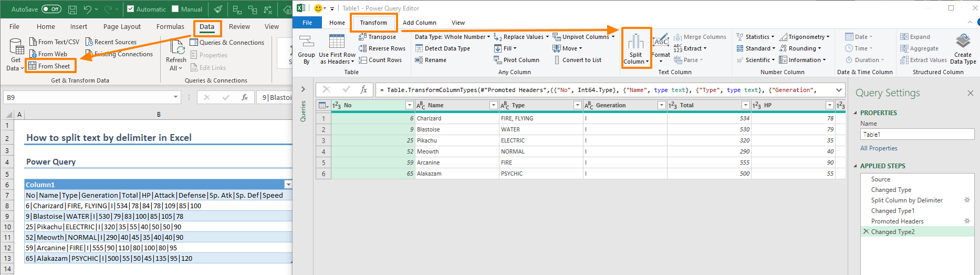980x275 pixels.
Task: Expand the Queries pane chevron
Action: coord(303,89)
